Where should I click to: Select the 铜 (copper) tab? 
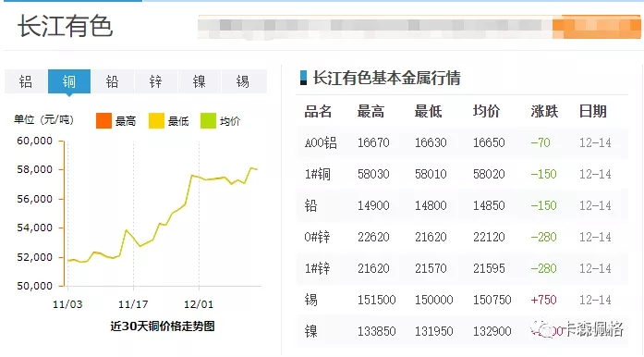[x=69, y=81]
